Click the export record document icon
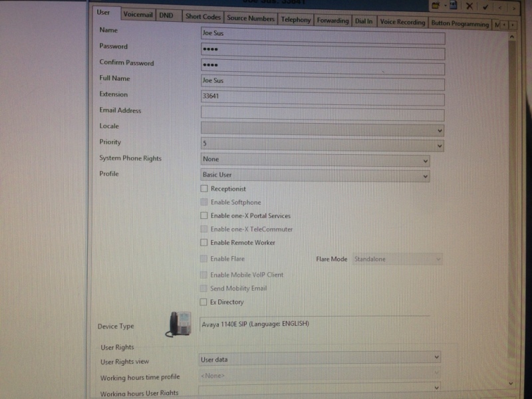The height and width of the screenshot is (399, 532). 454,5
